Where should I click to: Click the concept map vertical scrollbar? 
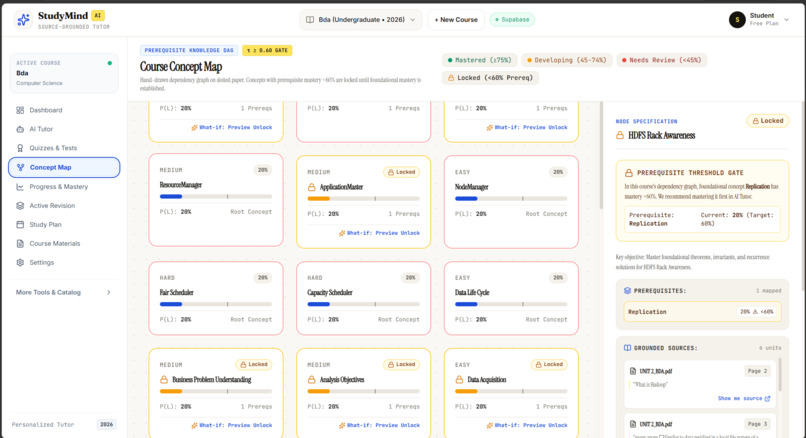click(601, 155)
